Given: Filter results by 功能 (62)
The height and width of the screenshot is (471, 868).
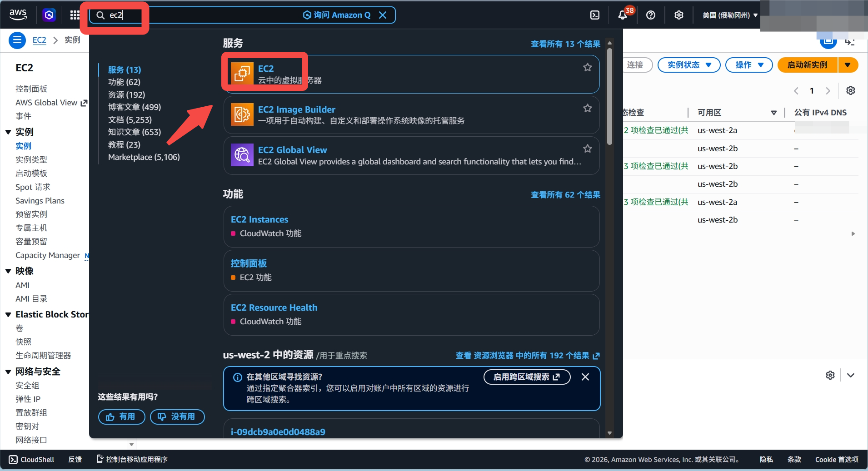Looking at the screenshot, I should pyautogui.click(x=124, y=82).
